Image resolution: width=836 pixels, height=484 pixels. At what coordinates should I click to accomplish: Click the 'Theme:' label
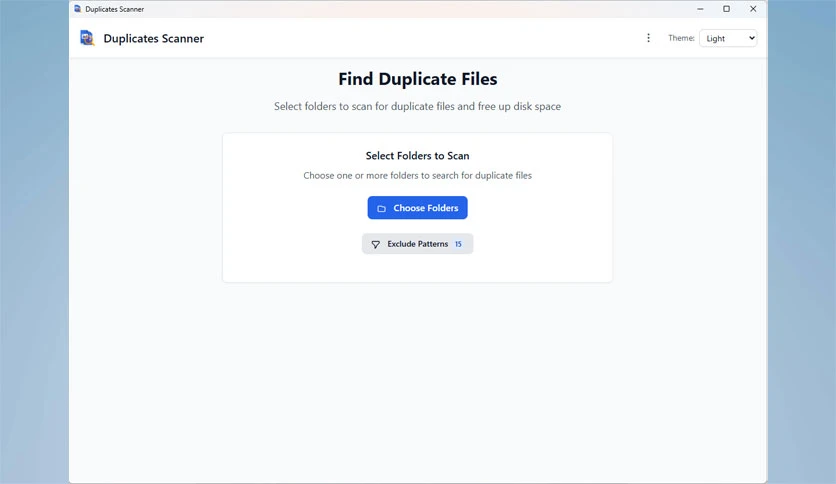tap(681, 38)
